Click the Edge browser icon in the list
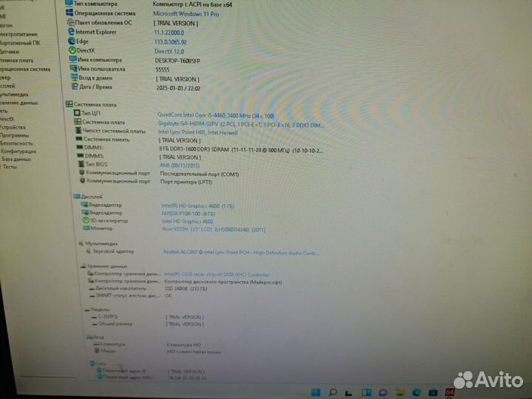 pos(72,41)
